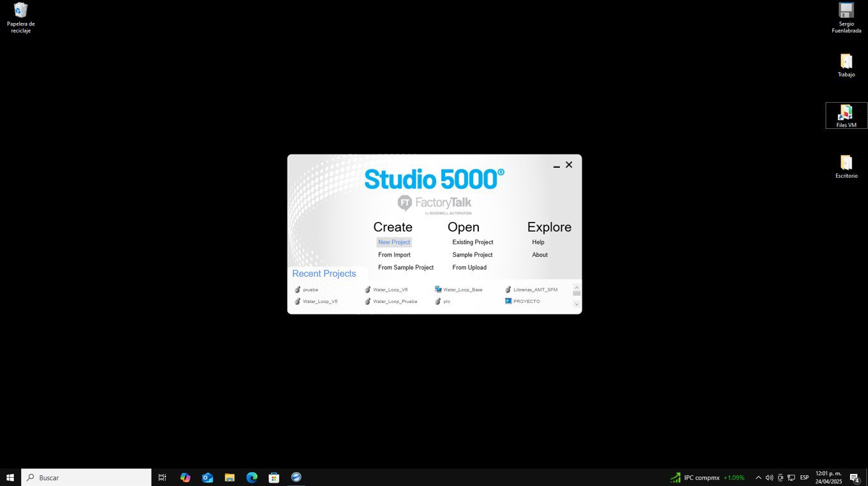Open the Water_Loop_Prueba project icon
The height and width of the screenshot is (486, 868).
click(367, 301)
